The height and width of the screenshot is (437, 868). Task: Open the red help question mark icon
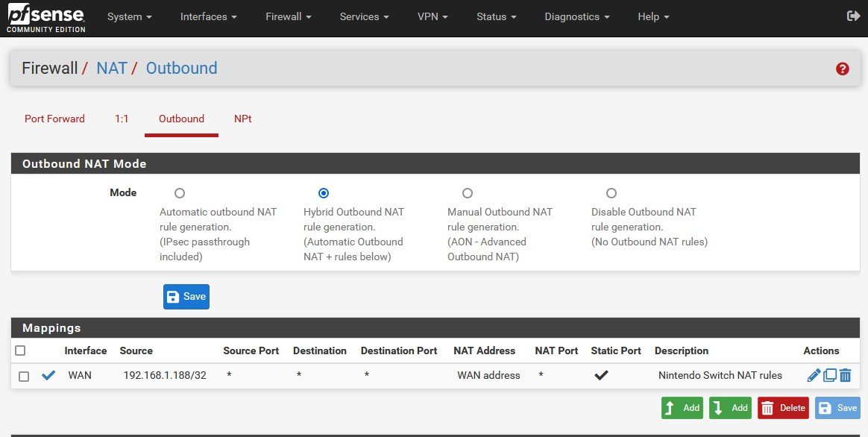[842, 69]
